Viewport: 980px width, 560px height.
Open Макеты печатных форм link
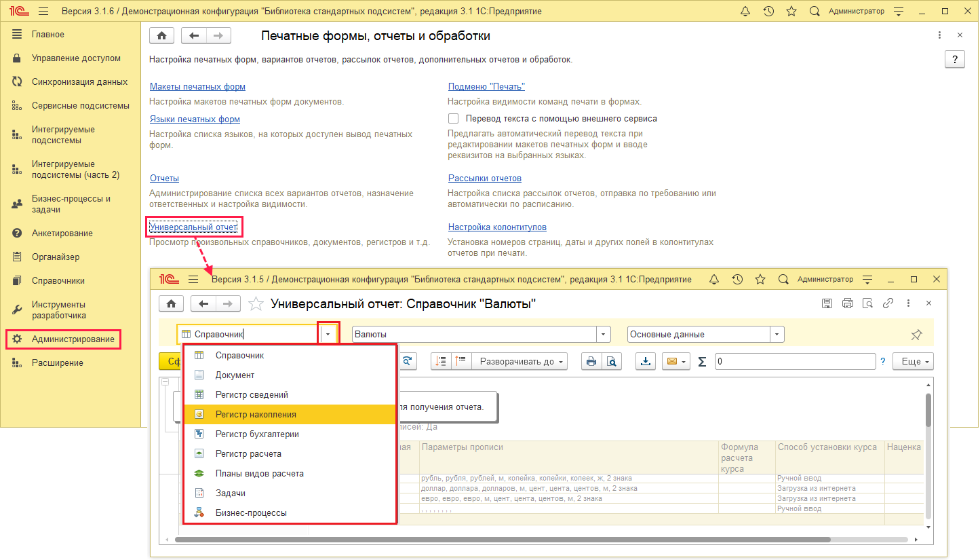pos(197,87)
